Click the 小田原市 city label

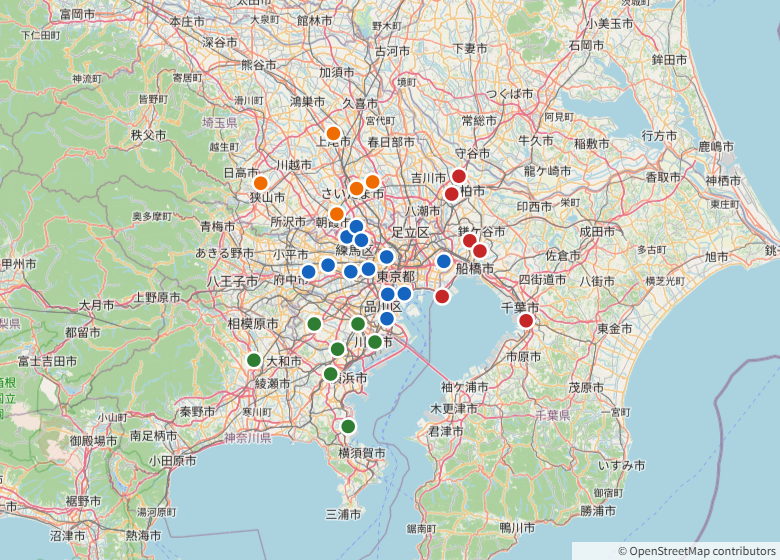point(172,461)
